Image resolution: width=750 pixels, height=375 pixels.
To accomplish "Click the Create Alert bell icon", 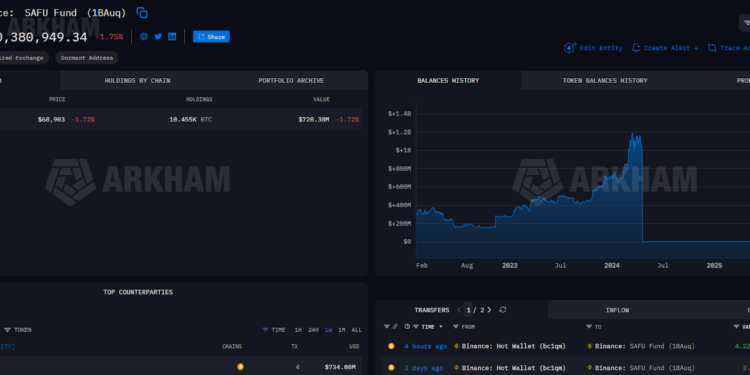I will pyautogui.click(x=636, y=48).
